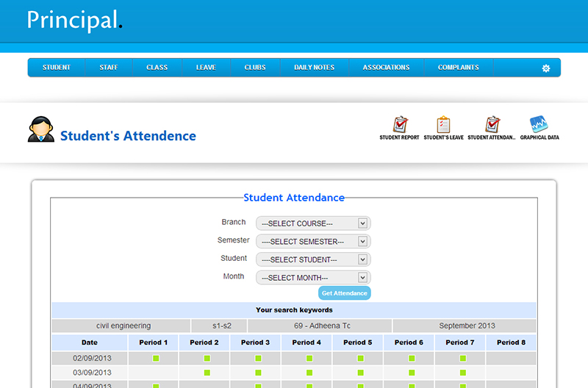Viewport: 588px width, 388px height.
Task: Open the Student Attendance icon
Action: (492, 125)
